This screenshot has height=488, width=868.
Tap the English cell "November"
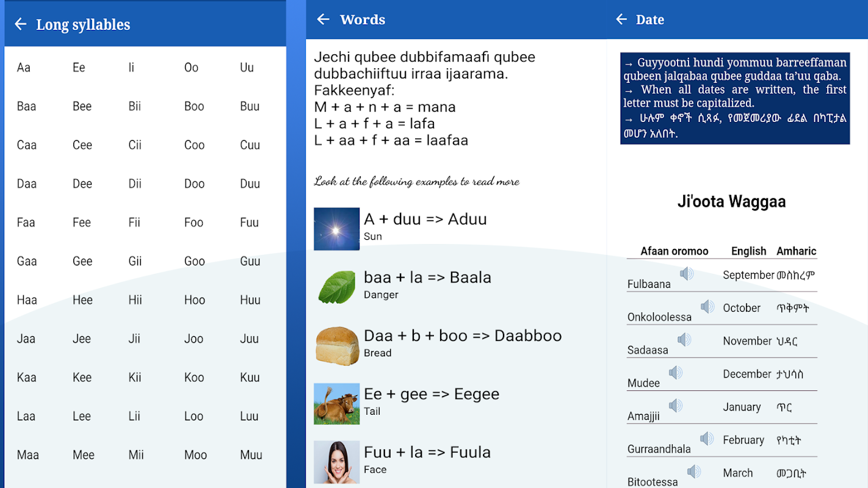748,341
